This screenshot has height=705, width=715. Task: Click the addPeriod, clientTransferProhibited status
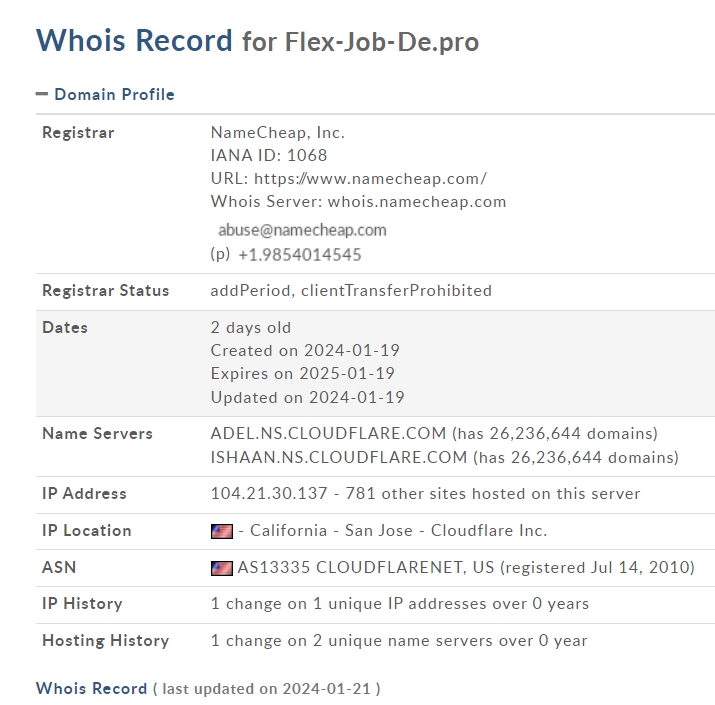click(351, 290)
